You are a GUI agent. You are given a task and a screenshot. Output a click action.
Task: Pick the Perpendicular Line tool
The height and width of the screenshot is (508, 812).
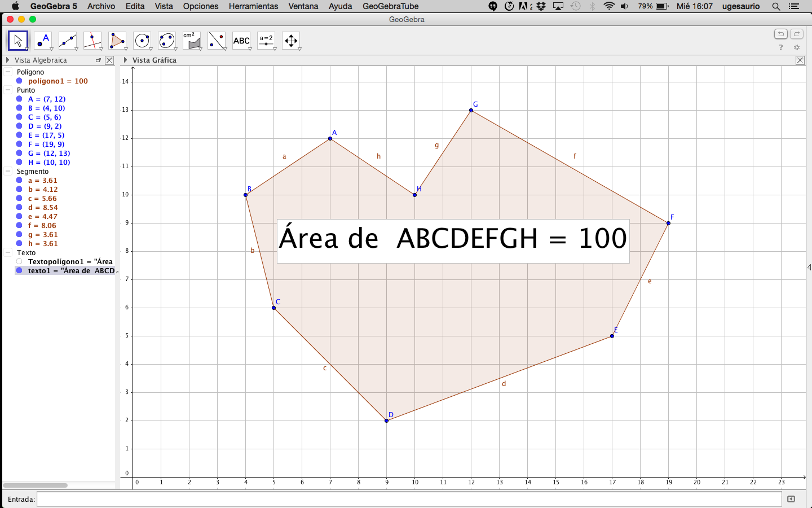pyautogui.click(x=92, y=41)
